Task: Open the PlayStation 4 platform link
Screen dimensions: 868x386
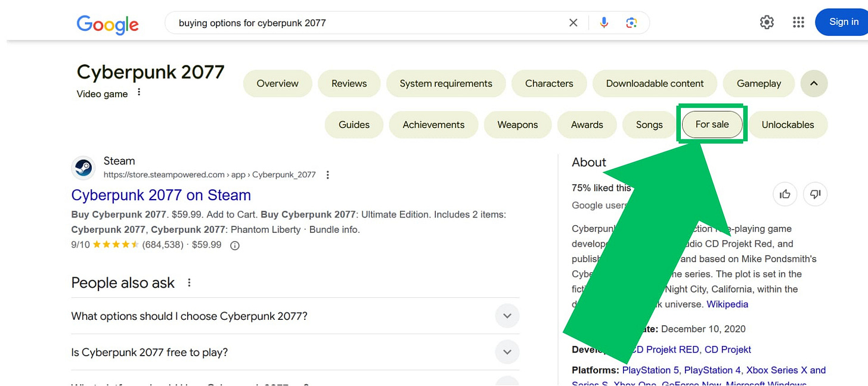Action: [713, 371]
